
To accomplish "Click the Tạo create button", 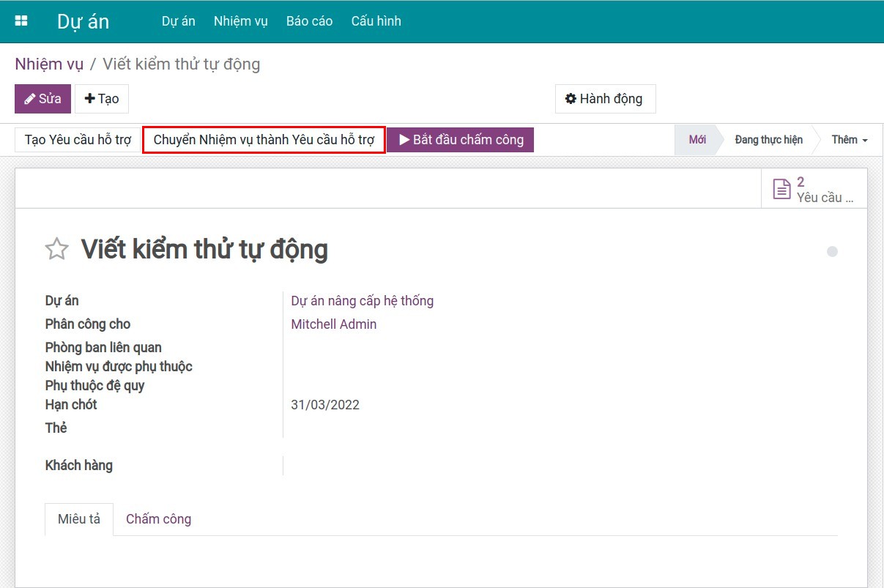I will pyautogui.click(x=102, y=99).
